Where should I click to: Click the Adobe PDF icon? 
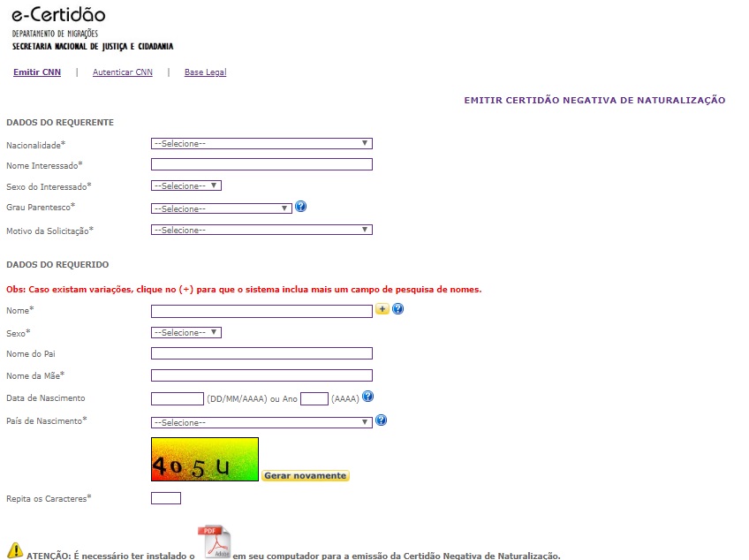click(x=215, y=541)
